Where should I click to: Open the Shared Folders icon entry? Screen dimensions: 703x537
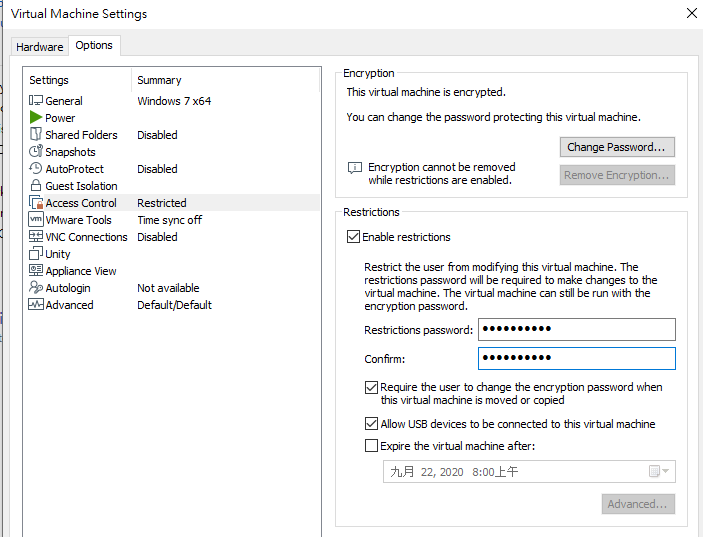pos(36,134)
